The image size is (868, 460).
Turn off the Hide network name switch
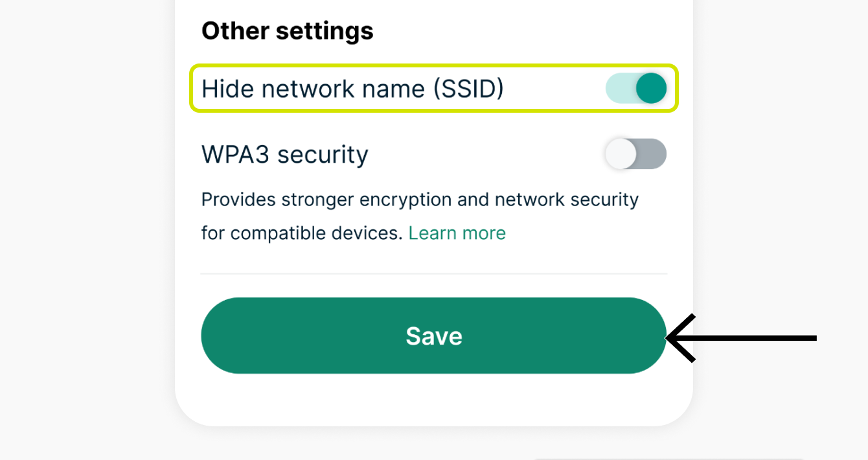(635, 89)
